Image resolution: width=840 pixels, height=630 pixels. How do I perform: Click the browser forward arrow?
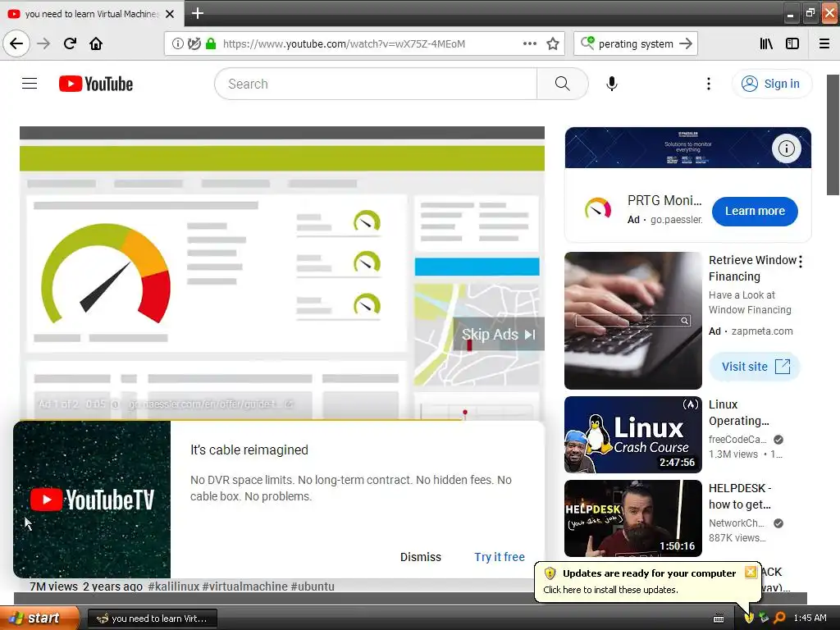(x=43, y=43)
